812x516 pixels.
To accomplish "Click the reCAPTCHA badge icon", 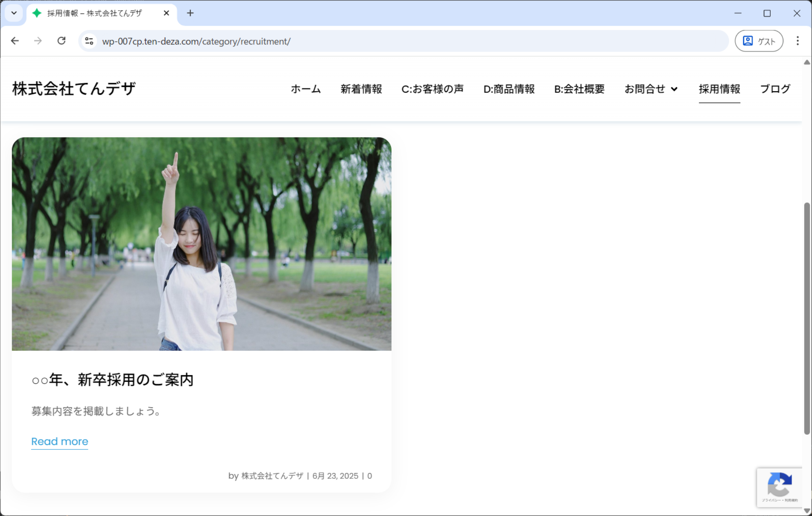I will pyautogui.click(x=779, y=485).
